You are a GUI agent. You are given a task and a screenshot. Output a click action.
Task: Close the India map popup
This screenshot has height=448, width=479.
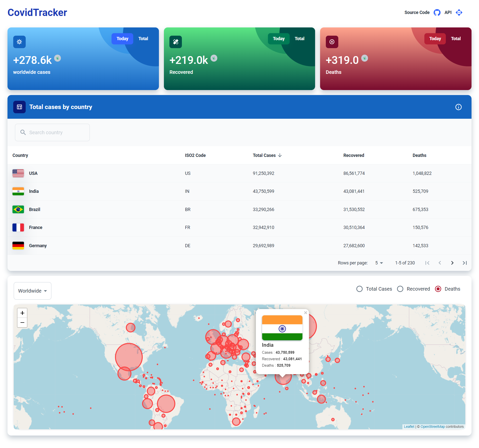[306, 313]
